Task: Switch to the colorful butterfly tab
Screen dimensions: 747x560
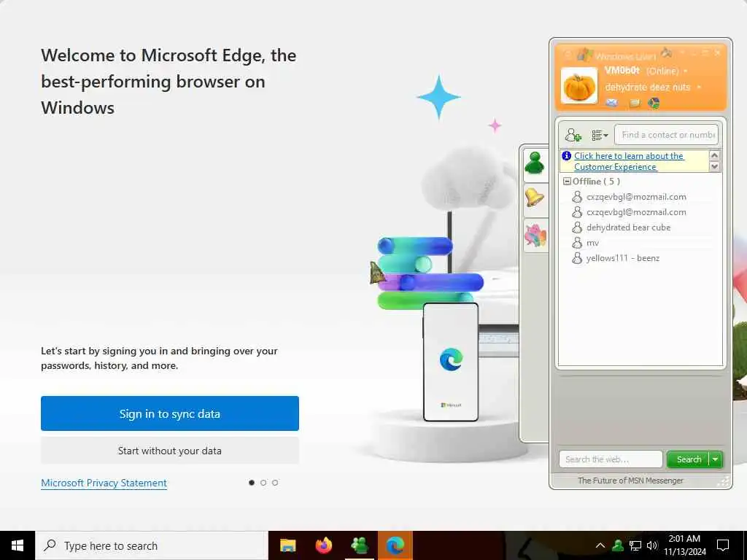Action: tap(535, 236)
